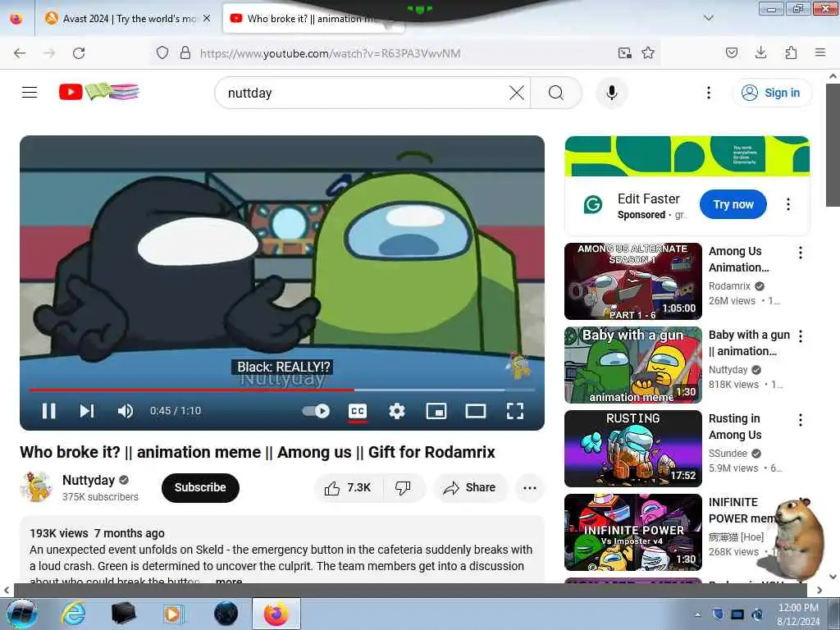Launch Internet Explorer from taskbar
Screen dimensions: 840x630
coord(73,614)
